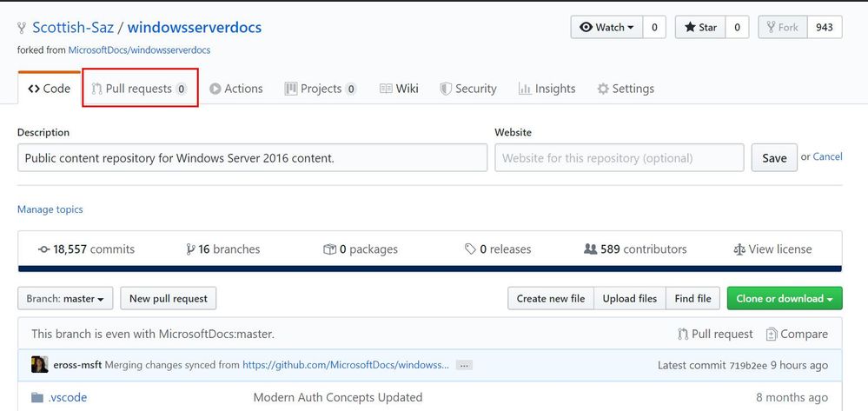
Task: Click the Fork button
Action: tap(783, 27)
